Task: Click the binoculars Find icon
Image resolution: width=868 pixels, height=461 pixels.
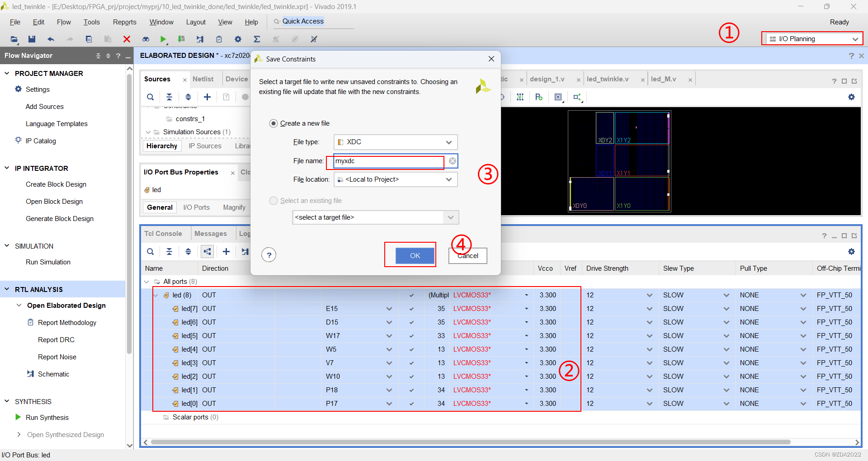Action: pos(146,39)
